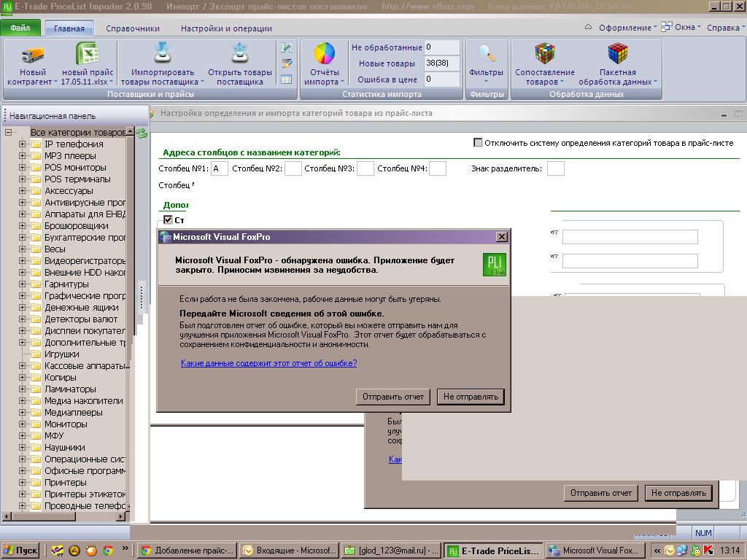Collapse the Все категории товаров root node
The height and width of the screenshot is (560, 747).
click(x=8, y=133)
